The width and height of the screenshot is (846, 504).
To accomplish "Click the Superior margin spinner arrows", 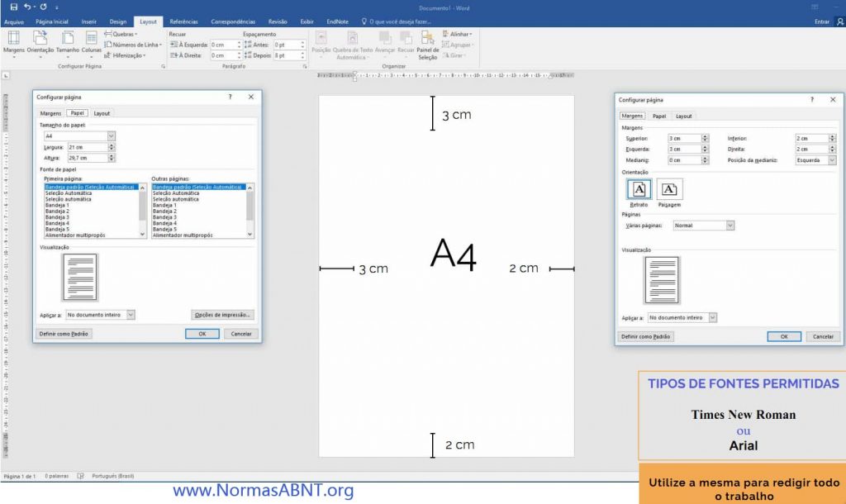I will tap(705, 138).
